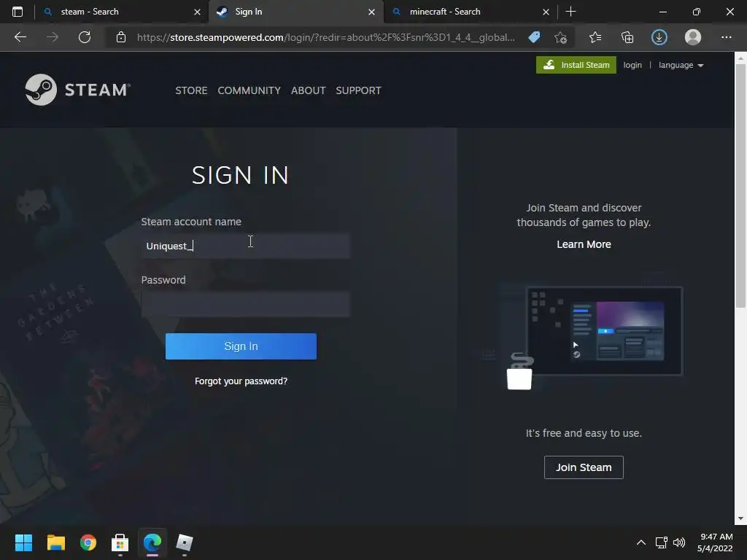Screen dimensions: 747x560
Task: Open Edge Settings and more menu
Action: click(x=726, y=37)
